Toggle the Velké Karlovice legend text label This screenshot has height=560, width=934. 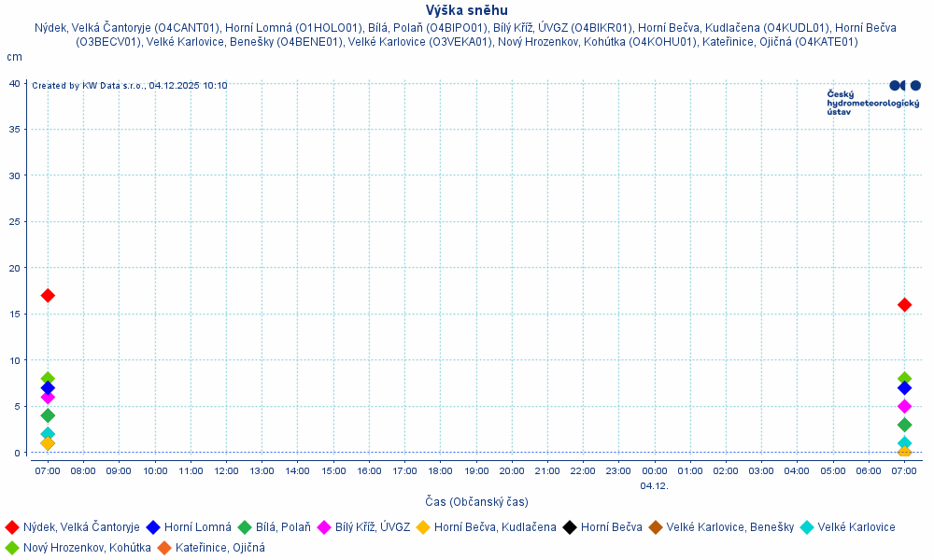point(856,527)
